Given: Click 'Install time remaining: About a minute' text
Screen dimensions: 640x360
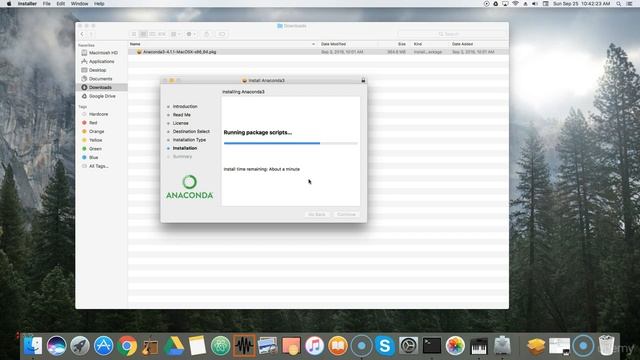Looking at the screenshot, I should pos(262,169).
